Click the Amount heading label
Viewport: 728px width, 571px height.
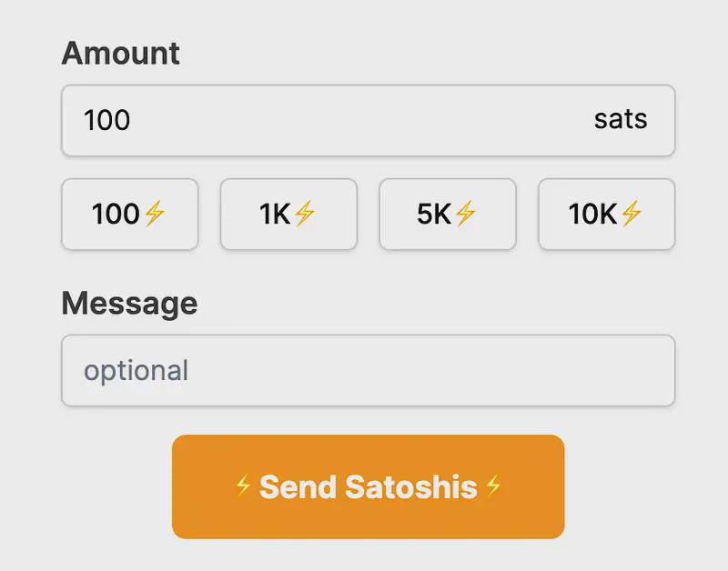click(x=120, y=54)
